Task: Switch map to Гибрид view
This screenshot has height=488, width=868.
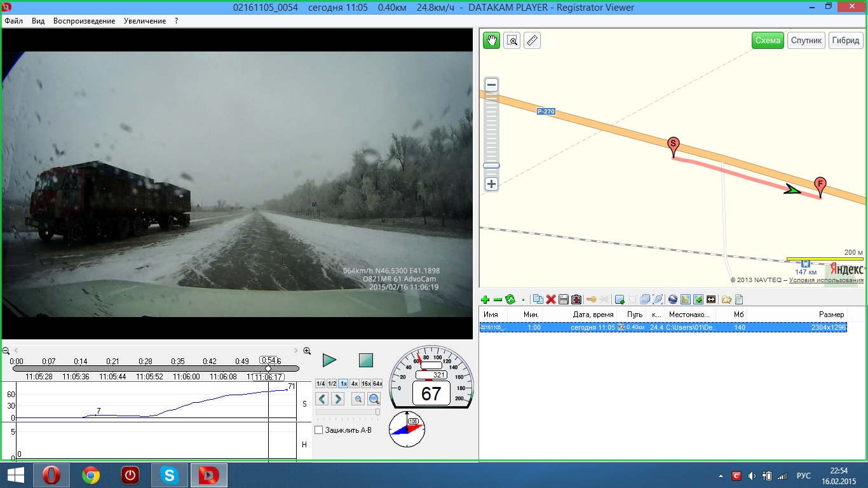Action: click(x=845, y=41)
